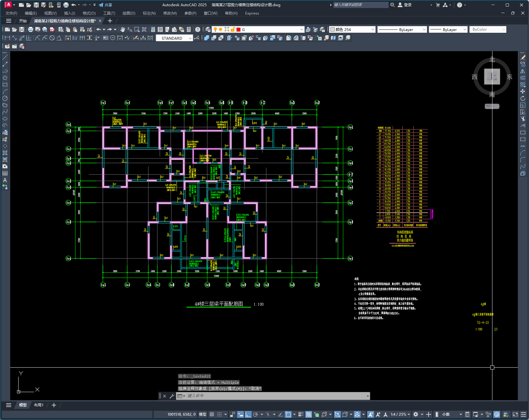The height and width of the screenshot is (420, 529).
Task: Toggle dynamic input in status bar
Action: tap(240, 414)
